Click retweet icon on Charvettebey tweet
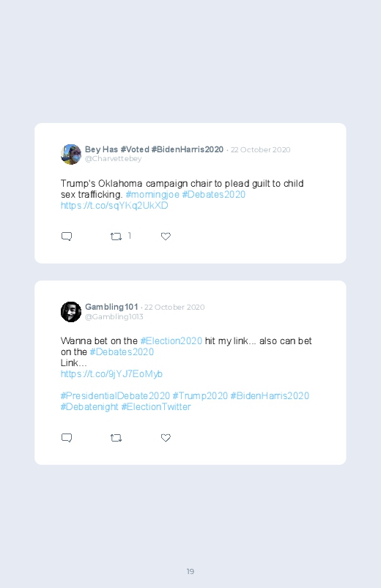The width and height of the screenshot is (381, 588). click(116, 237)
